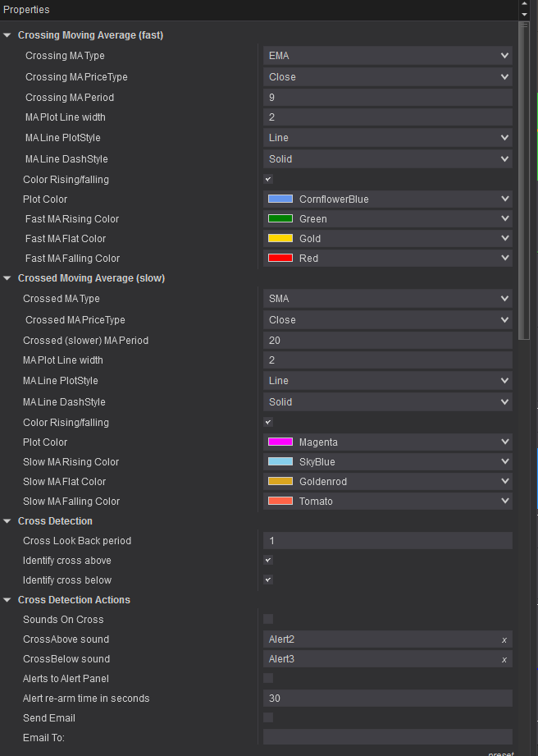Collapse the Crossing Moving Average (fast) section
The width and height of the screenshot is (538, 756).
pos(7,35)
